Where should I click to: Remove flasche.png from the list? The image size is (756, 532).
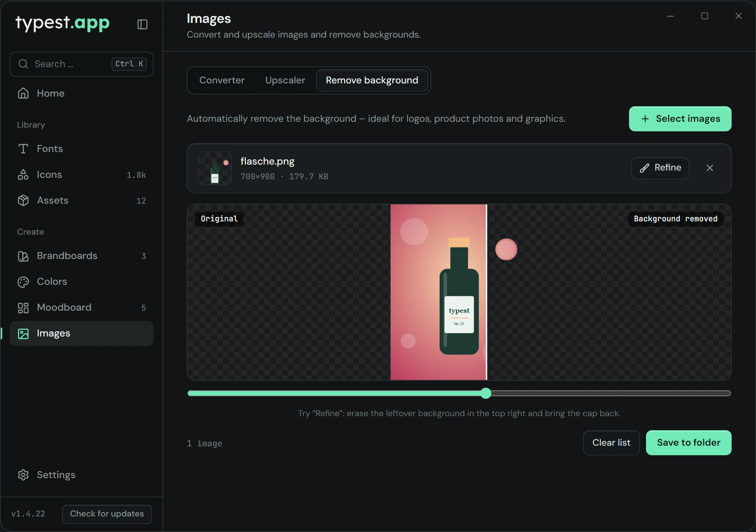tap(710, 168)
